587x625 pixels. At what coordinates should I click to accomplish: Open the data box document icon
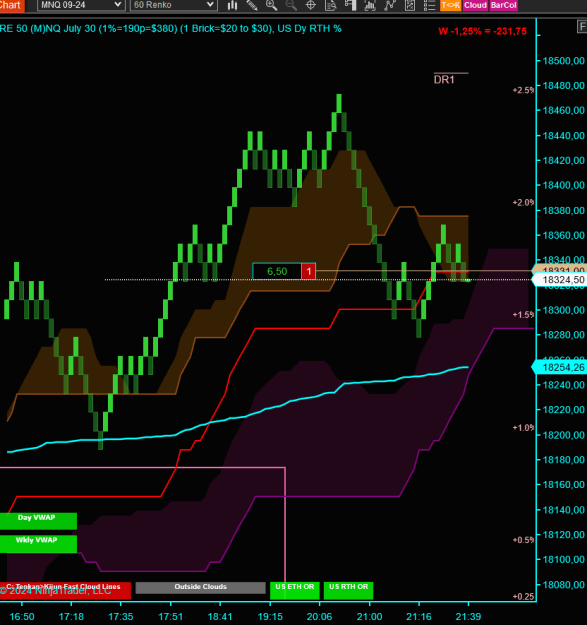(x=330, y=5)
